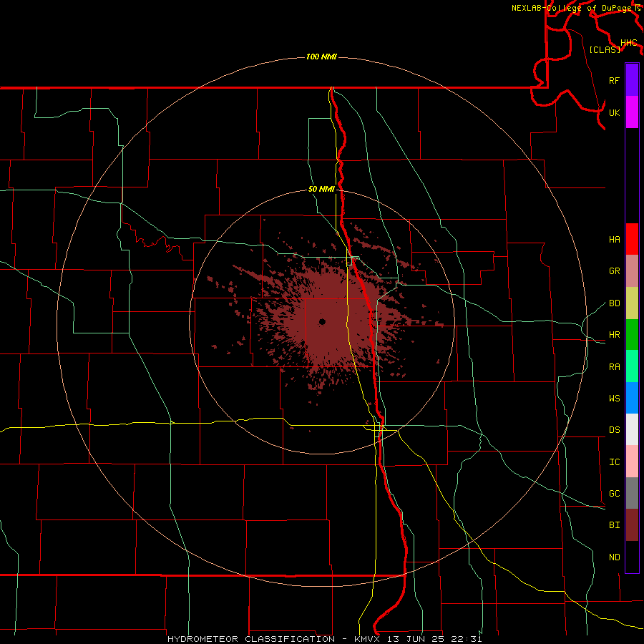Image resolution: width=644 pixels, height=644 pixels.
Task: Click the magenta UK legend color swatch
Action: (x=632, y=112)
